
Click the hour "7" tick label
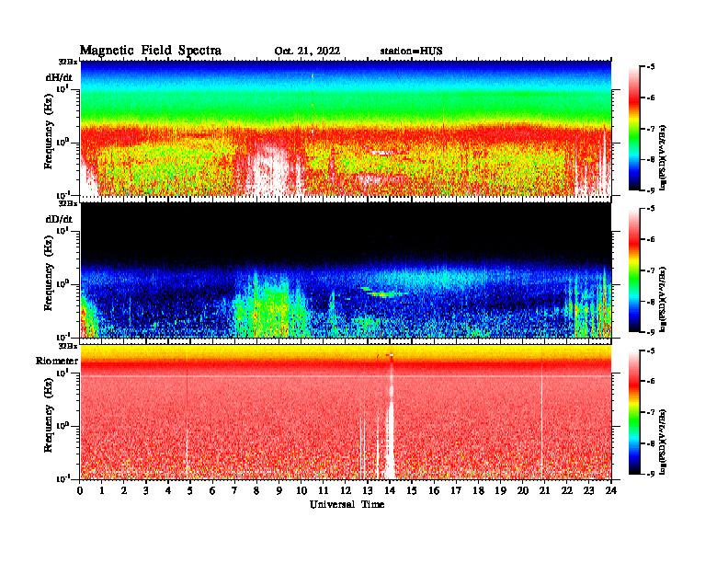(234, 491)
